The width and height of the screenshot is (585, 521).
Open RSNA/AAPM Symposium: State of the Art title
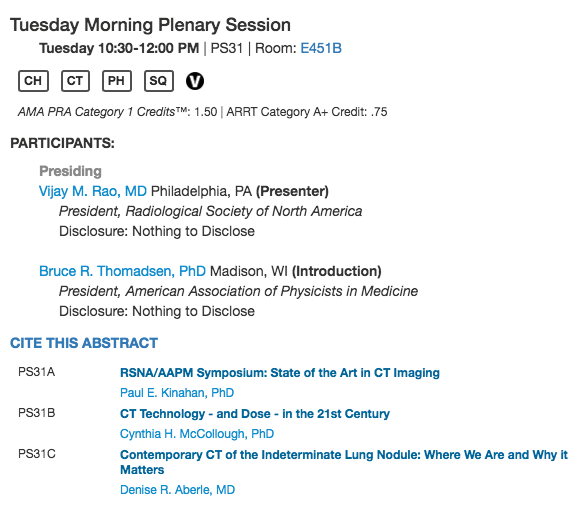click(x=280, y=372)
